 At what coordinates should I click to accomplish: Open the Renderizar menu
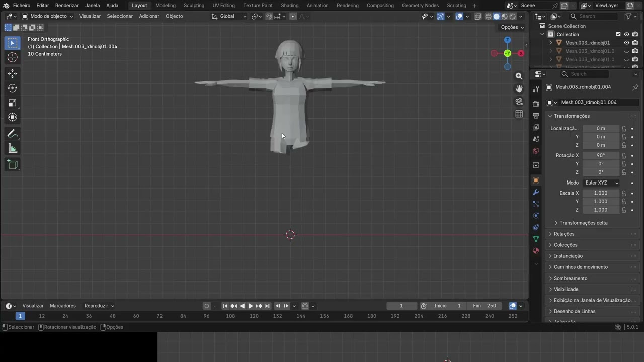click(x=66, y=5)
